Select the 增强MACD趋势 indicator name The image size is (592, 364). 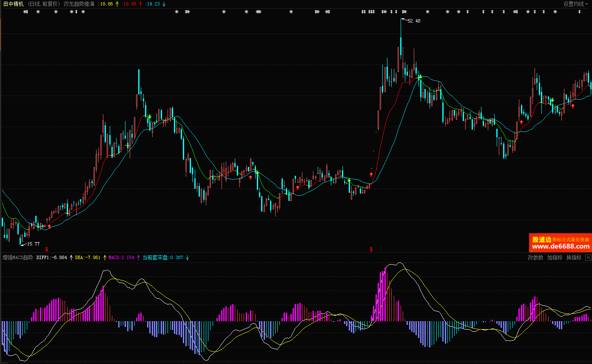coord(17,257)
